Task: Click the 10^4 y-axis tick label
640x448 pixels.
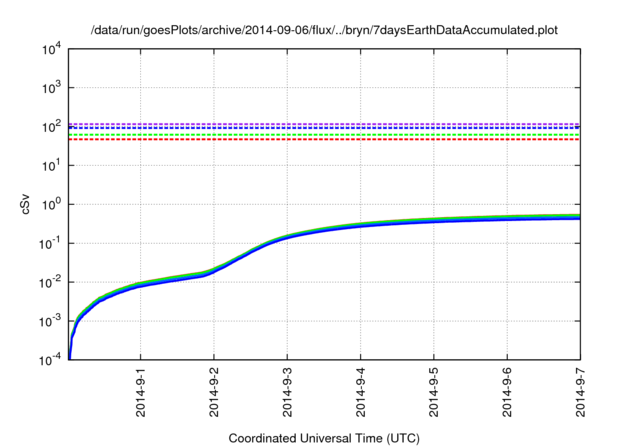Action: point(51,50)
